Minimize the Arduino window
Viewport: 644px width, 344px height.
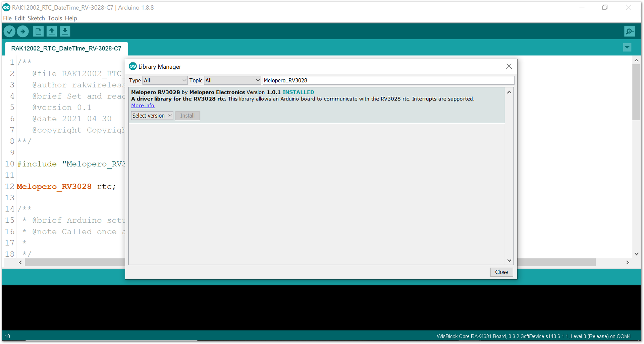[x=582, y=7]
